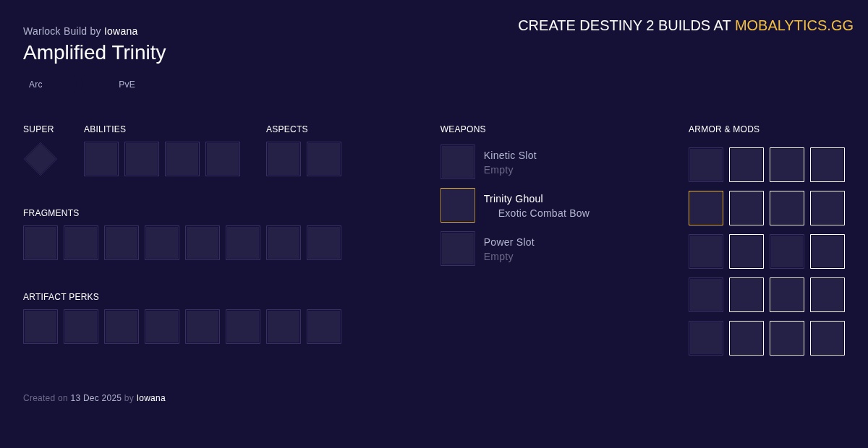Switch to the PvE tag
Viewport: 868px width, 448px height.
pyautogui.click(x=127, y=85)
